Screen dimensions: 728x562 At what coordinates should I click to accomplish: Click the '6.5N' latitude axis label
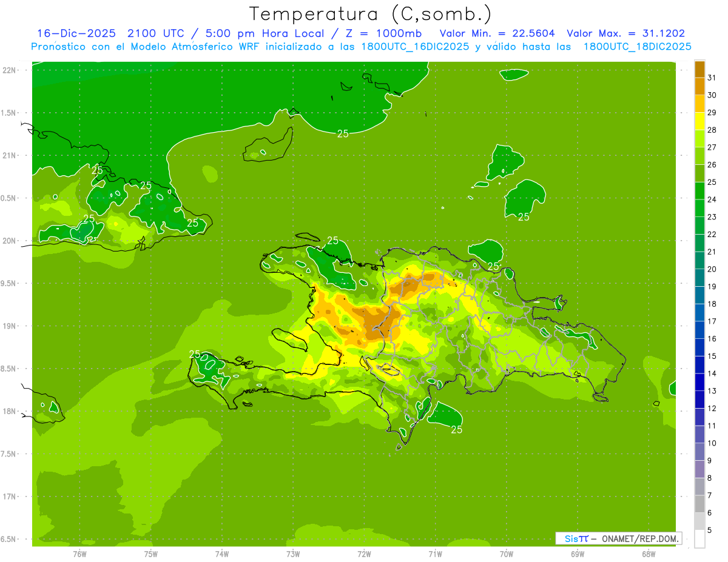[8, 539]
